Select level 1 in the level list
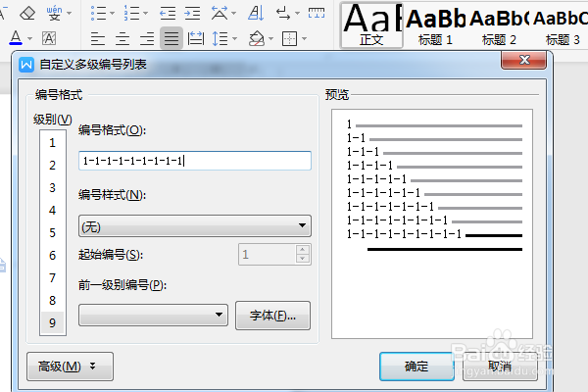The width and height of the screenshot is (588, 392). (x=53, y=142)
